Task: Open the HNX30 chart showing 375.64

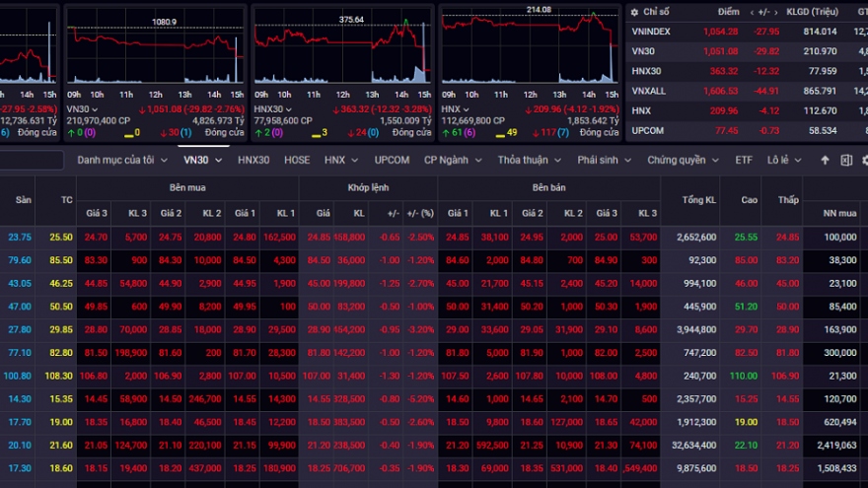Action: coord(341,49)
